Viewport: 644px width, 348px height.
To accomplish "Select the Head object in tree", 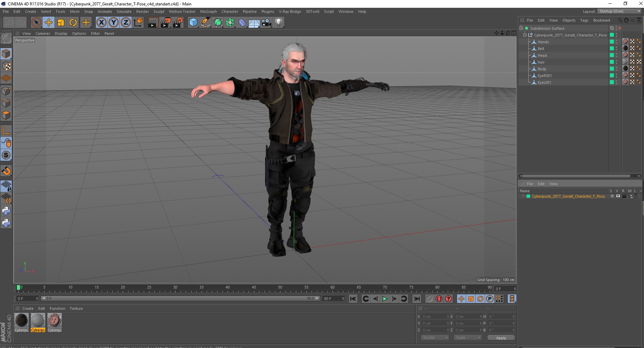I will (542, 55).
